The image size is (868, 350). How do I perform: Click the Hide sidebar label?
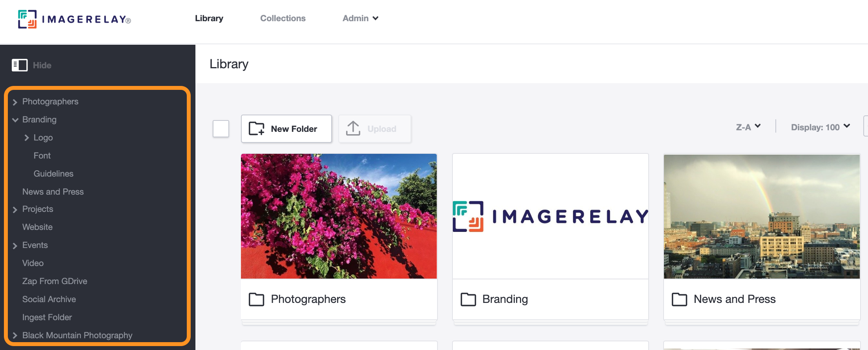pos(42,65)
